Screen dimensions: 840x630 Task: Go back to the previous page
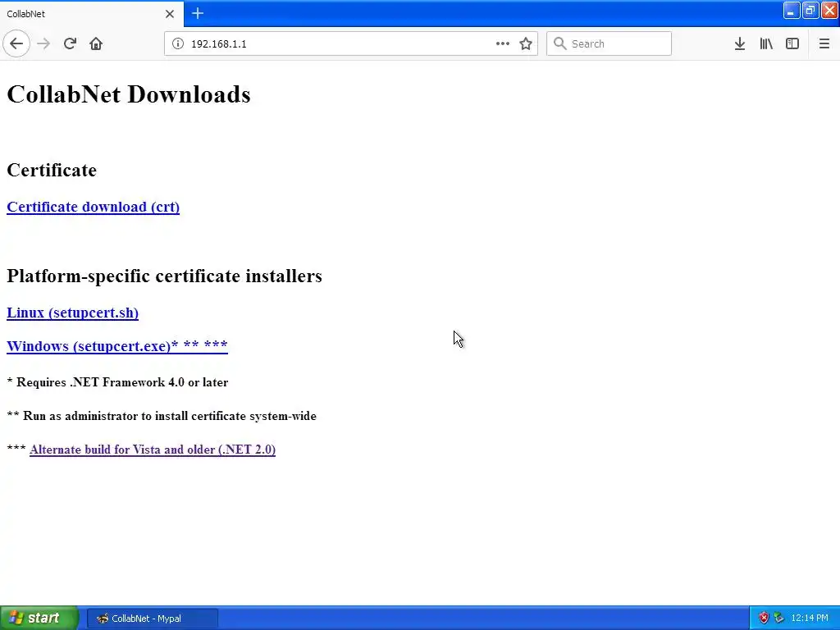coord(16,43)
